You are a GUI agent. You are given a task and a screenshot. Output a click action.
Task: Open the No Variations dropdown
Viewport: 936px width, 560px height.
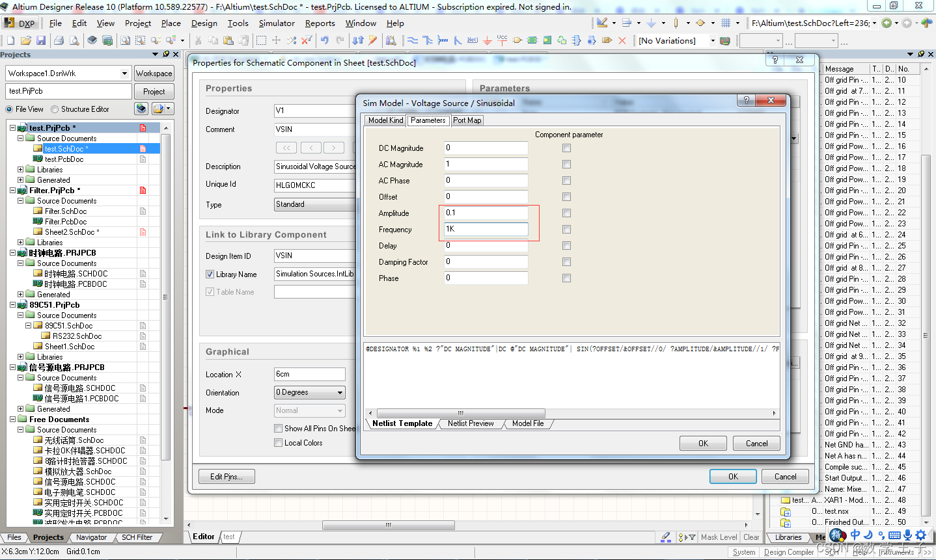pyautogui.click(x=713, y=40)
